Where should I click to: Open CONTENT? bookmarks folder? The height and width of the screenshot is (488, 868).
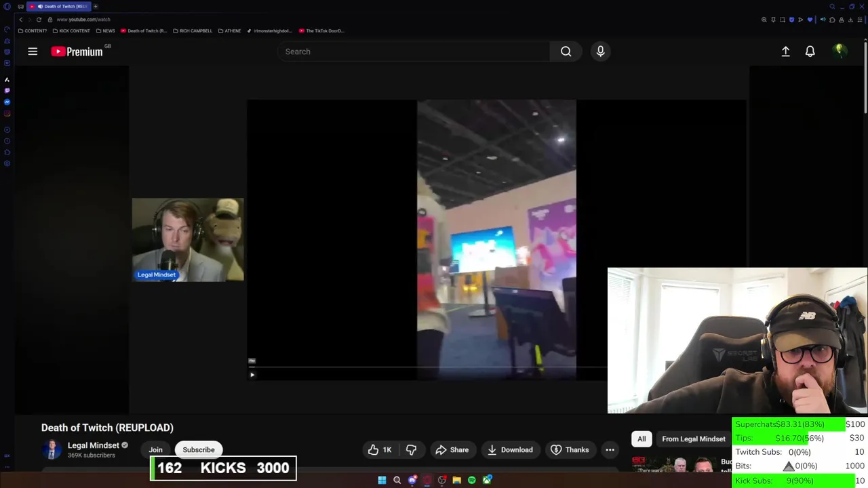pos(33,30)
